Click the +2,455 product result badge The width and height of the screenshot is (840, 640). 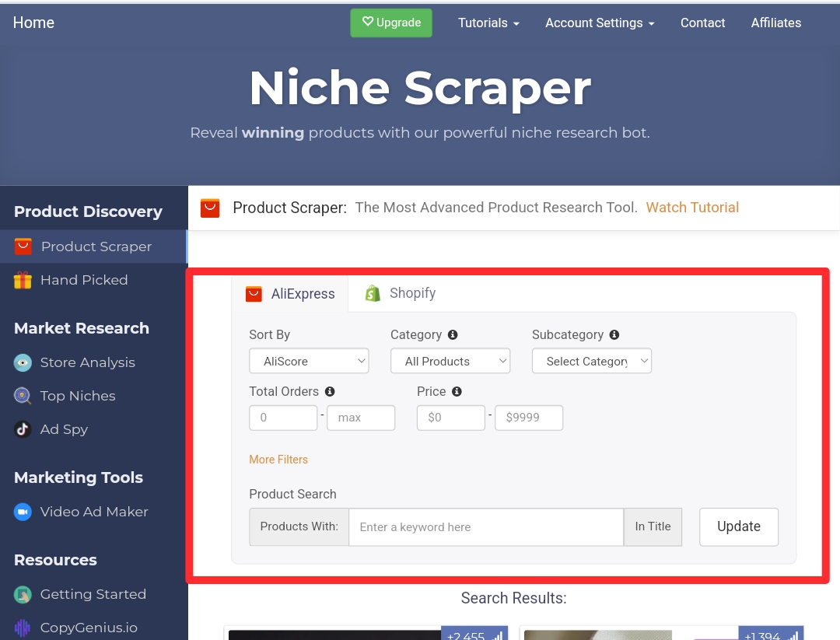click(474, 634)
